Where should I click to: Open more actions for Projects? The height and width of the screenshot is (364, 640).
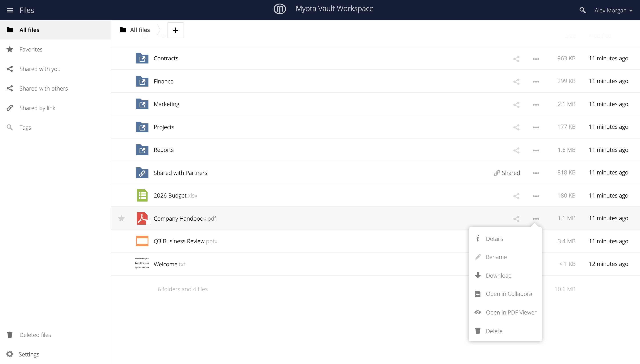coord(536,127)
